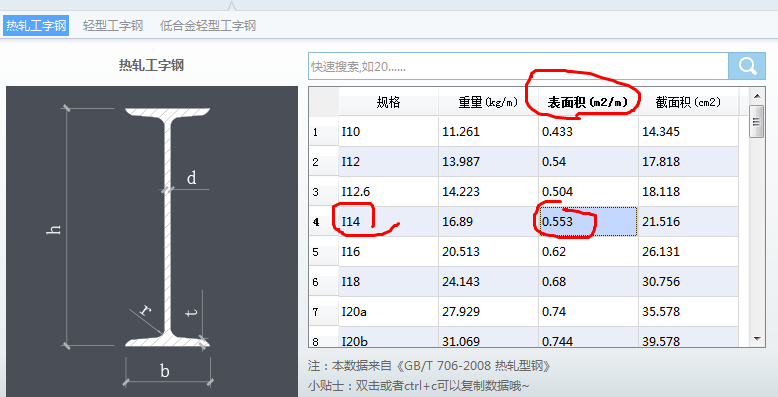Click weight value 13.987
Image resolution: width=778 pixels, height=397 pixels.
coord(488,162)
